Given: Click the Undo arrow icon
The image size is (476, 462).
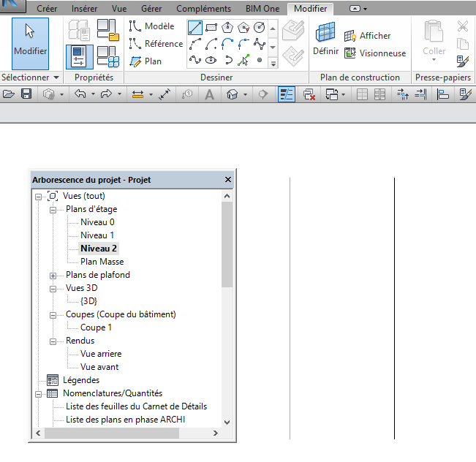Looking at the screenshot, I should [x=80, y=94].
